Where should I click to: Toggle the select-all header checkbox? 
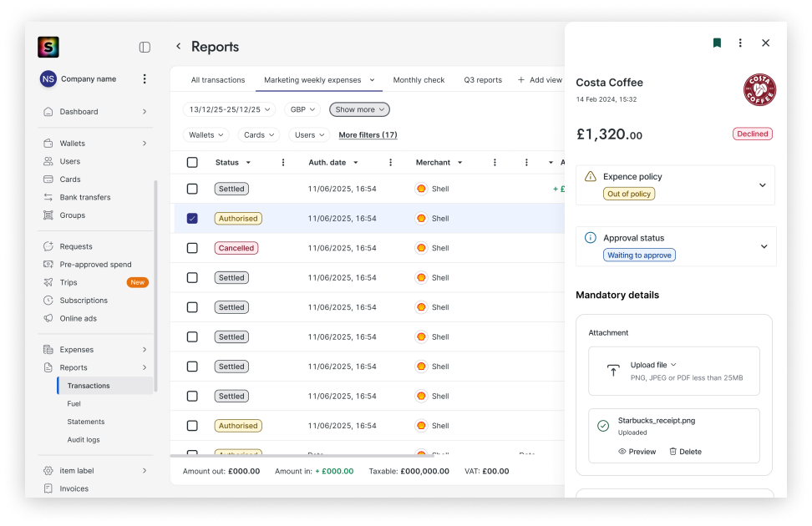tap(192, 163)
